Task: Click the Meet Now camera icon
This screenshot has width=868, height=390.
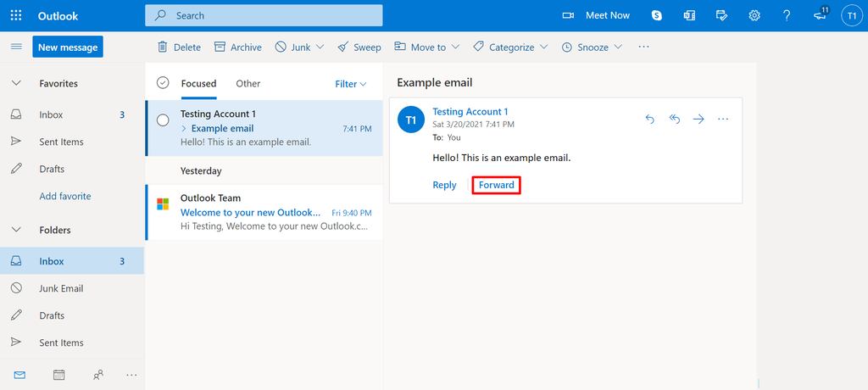Action: coord(568,15)
